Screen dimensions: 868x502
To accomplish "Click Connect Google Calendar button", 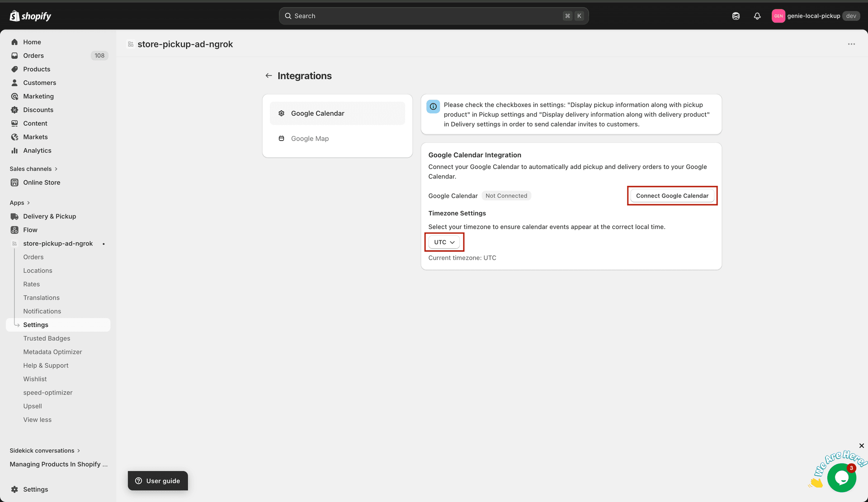I will tap(672, 196).
